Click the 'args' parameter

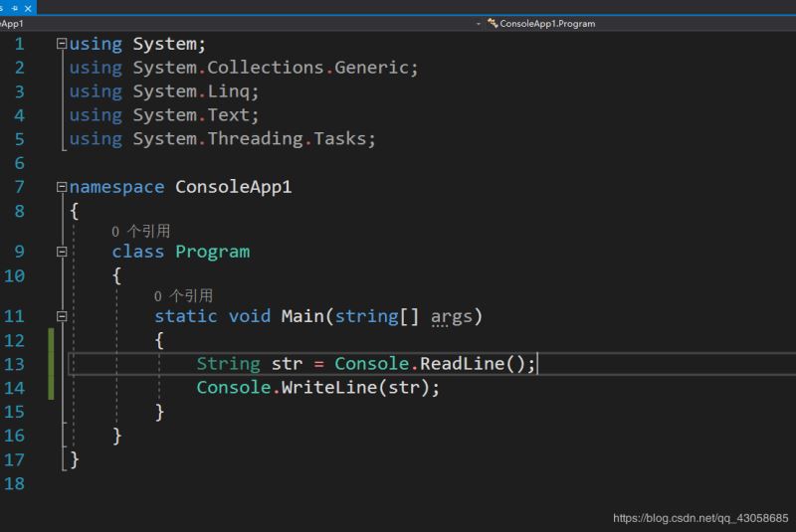pos(452,317)
